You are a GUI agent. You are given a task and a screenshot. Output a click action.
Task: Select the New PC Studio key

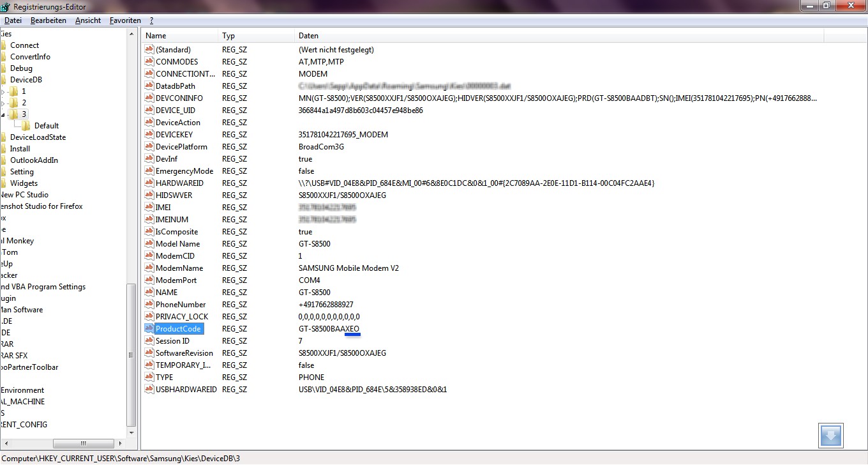(x=24, y=195)
